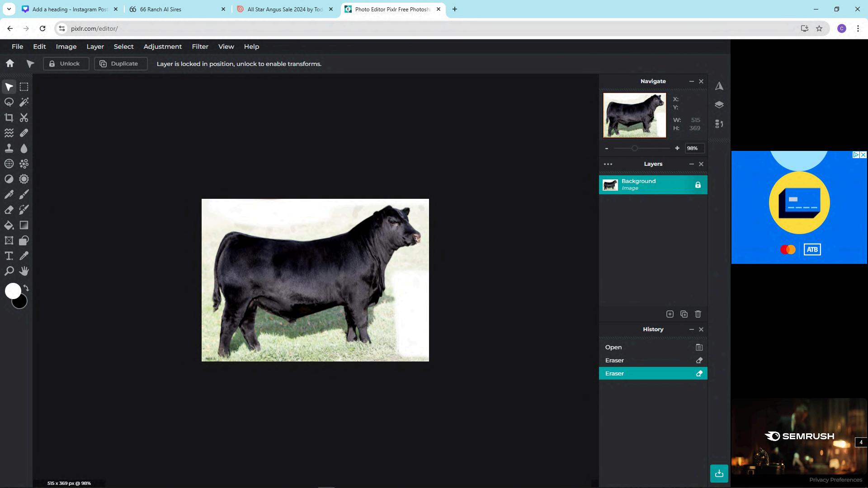
Task: Collapse the History panel with minimize dash
Action: click(x=691, y=329)
